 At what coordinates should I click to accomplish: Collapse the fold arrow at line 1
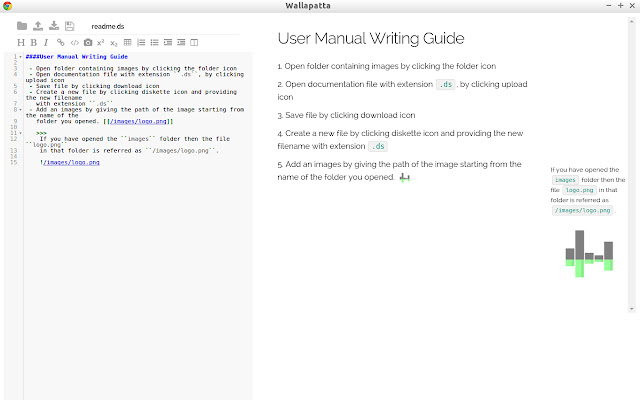point(21,57)
